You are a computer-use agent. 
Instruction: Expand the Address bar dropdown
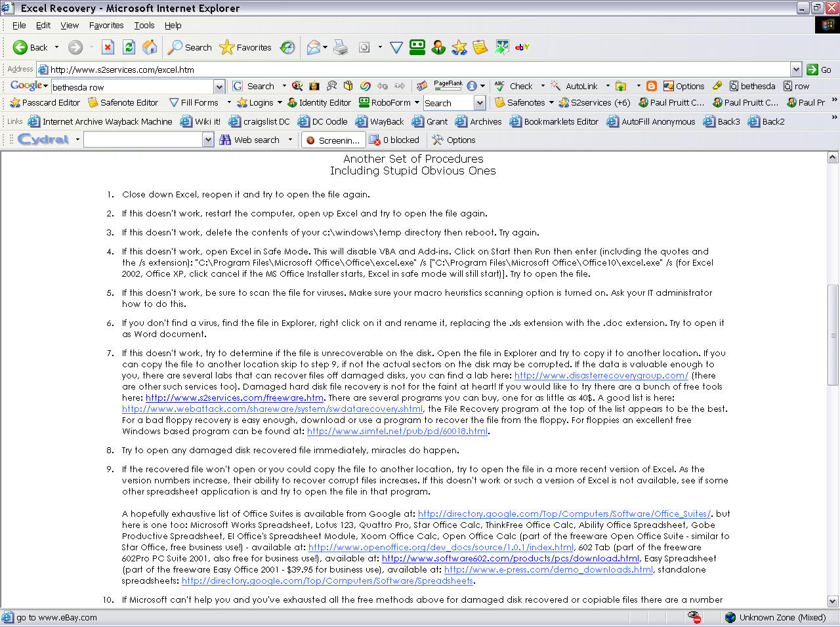pos(796,70)
